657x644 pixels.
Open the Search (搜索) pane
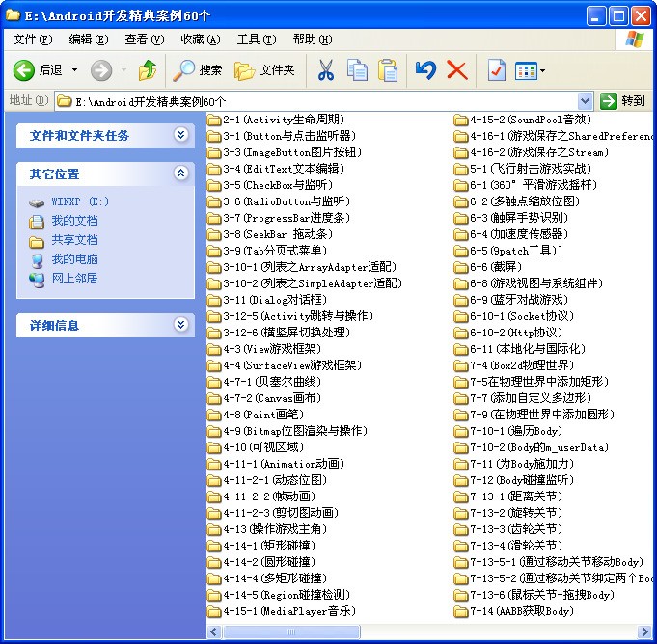[198, 70]
